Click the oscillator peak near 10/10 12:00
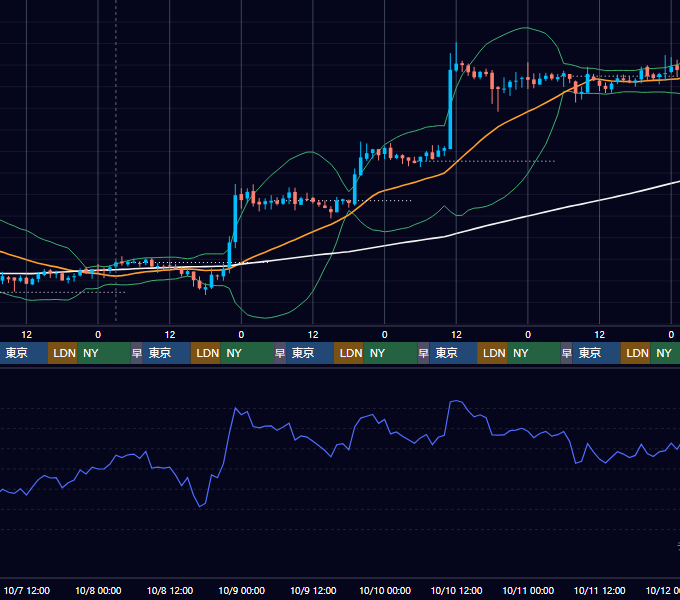Viewport: 680px width, 600px height. click(455, 401)
